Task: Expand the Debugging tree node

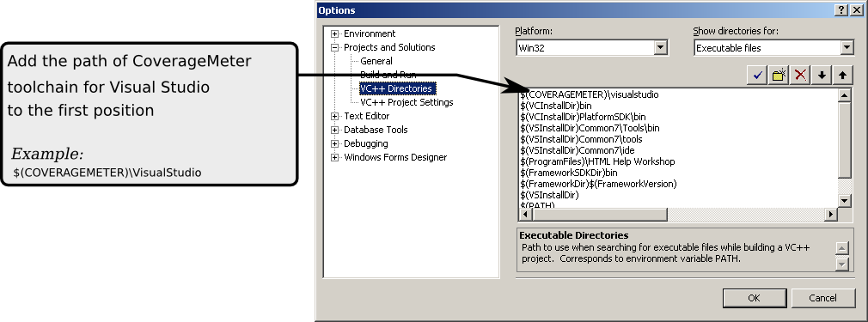Action: point(334,144)
